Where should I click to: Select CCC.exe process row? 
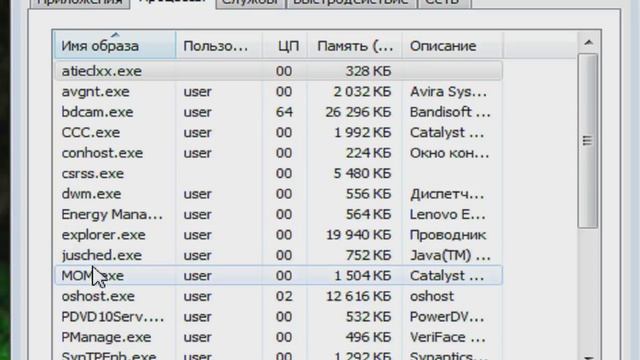[x=278, y=132]
